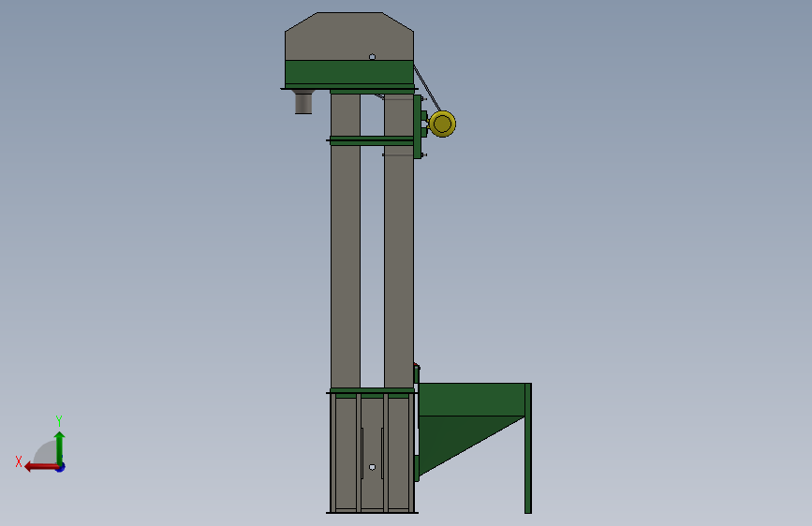Viewport: 812px width, 526px height.
Task: Select the diagonal drive belt to motor
Action: point(427,89)
